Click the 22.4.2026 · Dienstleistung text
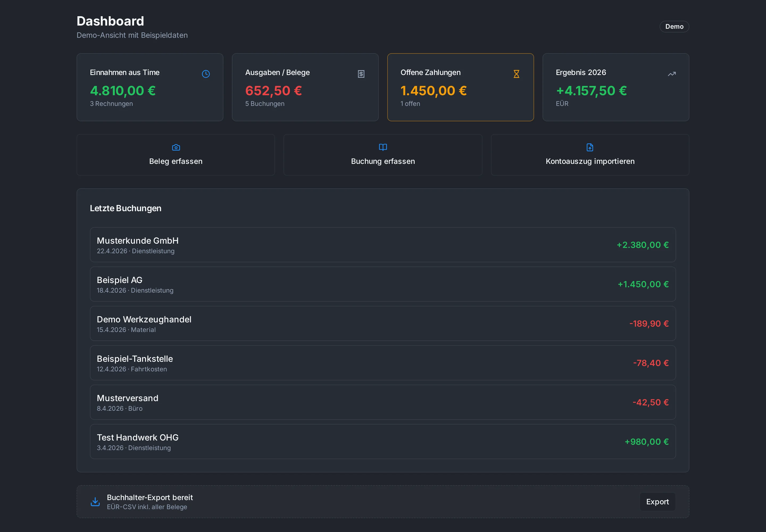Image resolution: width=766 pixels, height=532 pixels. pos(136,251)
